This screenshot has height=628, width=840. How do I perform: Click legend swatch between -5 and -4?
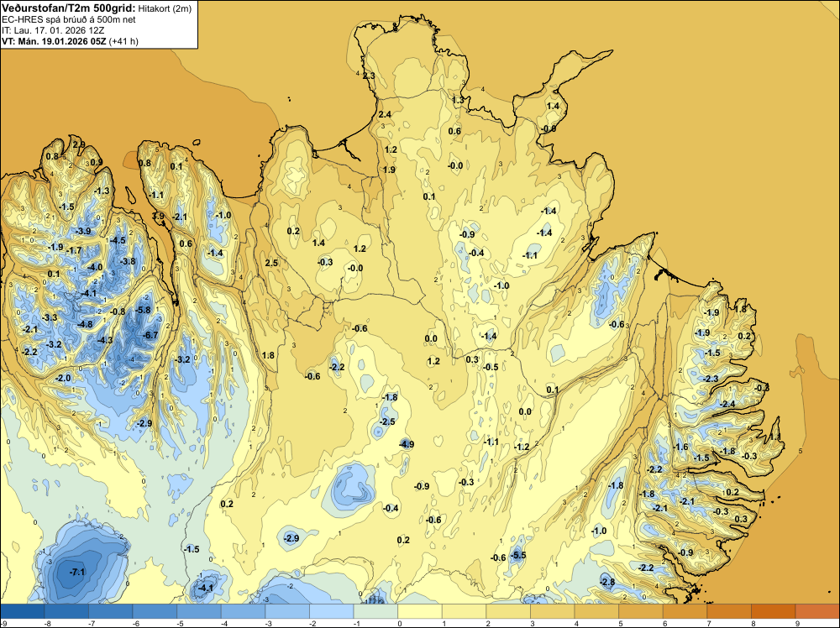(199, 611)
